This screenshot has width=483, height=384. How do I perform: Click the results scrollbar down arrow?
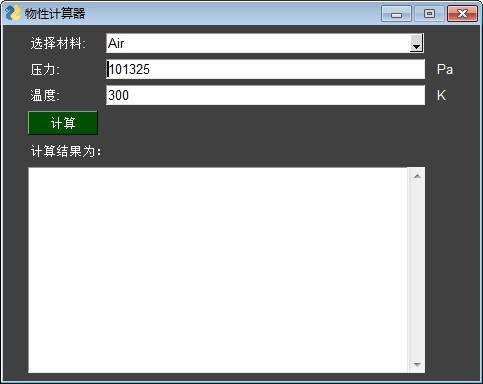pyautogui.click(x=417, y=365)
